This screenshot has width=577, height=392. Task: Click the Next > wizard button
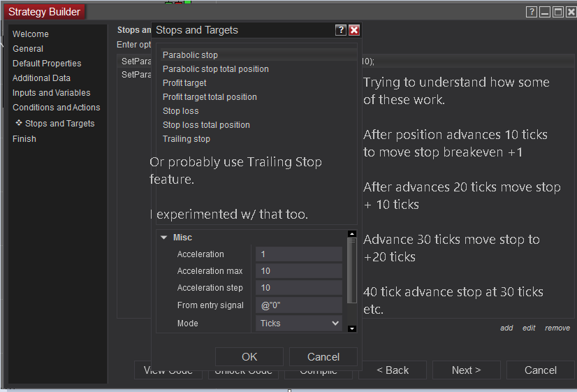466,370
